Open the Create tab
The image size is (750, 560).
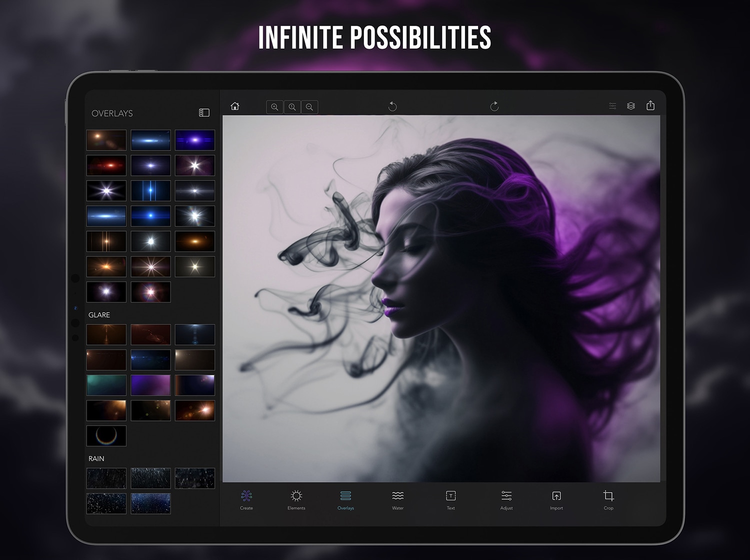pos(246,499)
